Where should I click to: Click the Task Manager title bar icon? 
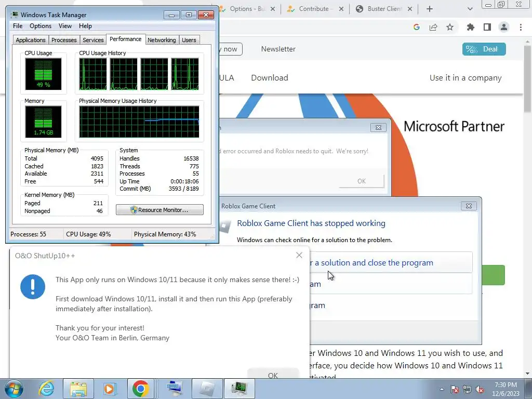[x=14, y=15]
